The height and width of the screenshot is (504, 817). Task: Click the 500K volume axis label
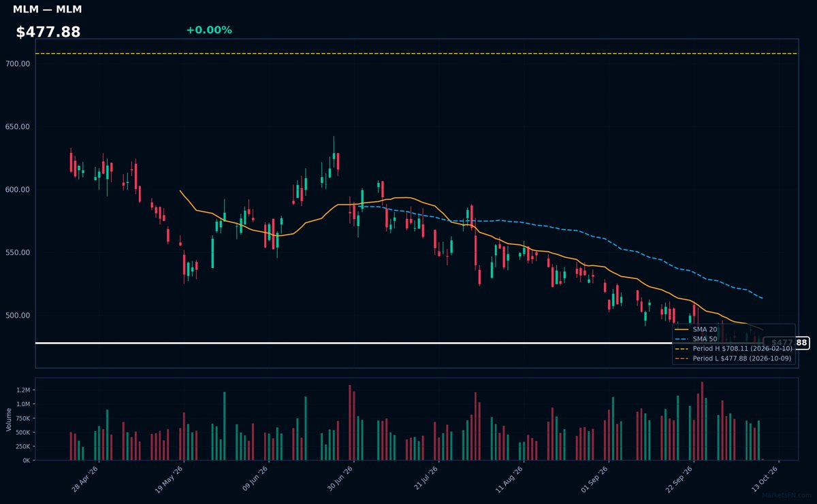click(x=22, y=433)
